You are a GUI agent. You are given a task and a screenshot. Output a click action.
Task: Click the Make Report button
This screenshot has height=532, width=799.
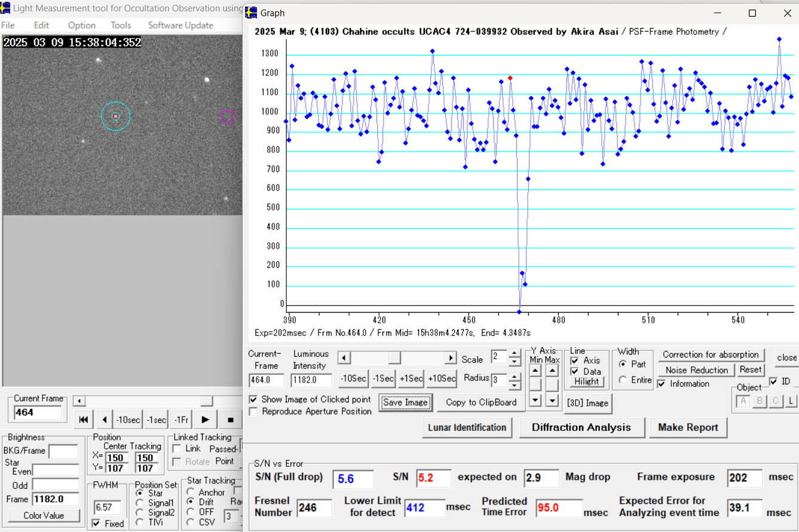[x=688, y=427]
